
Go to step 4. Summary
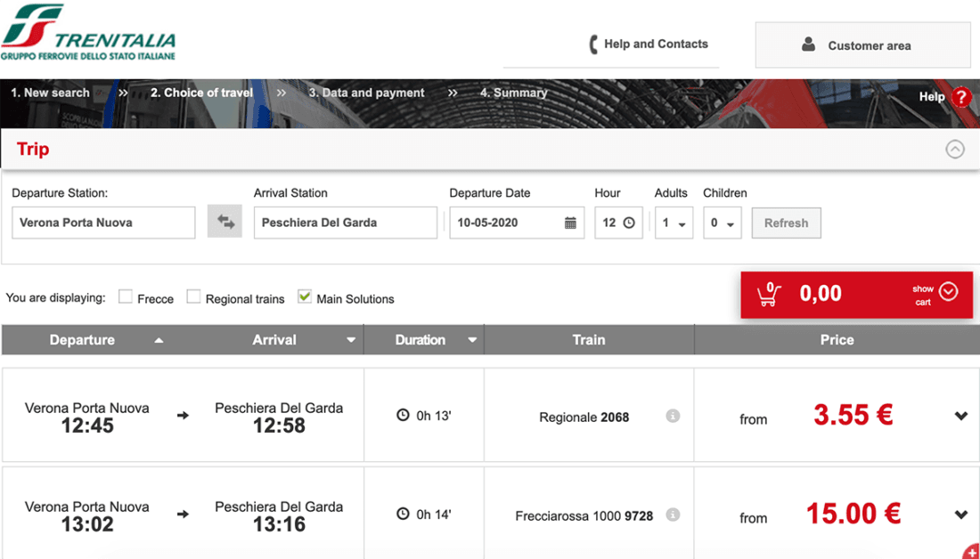coord(514,93)
